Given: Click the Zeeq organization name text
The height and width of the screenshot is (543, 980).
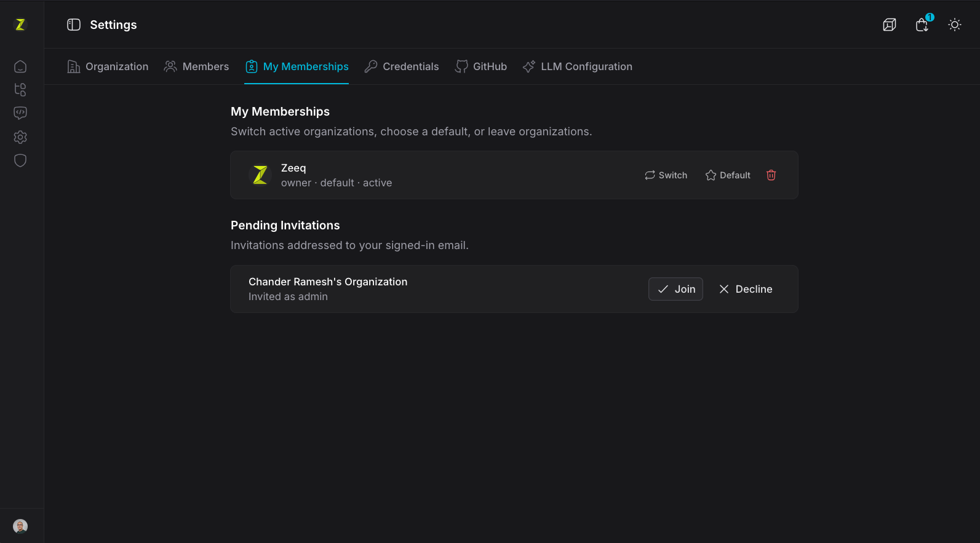Looking at the screenshot, I should 293,168.
